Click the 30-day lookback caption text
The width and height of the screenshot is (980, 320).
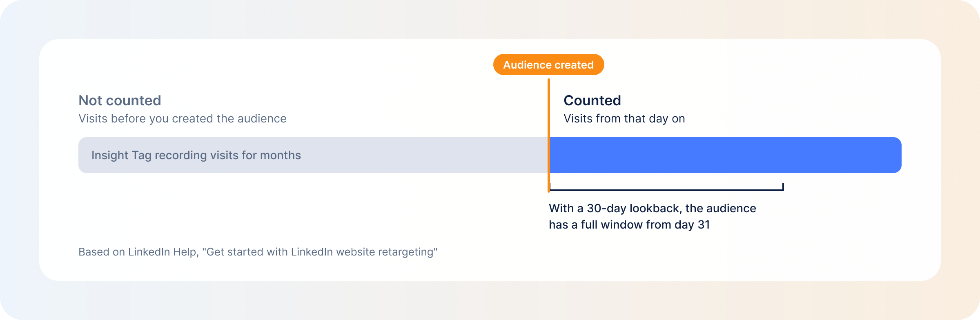(653, 216)
